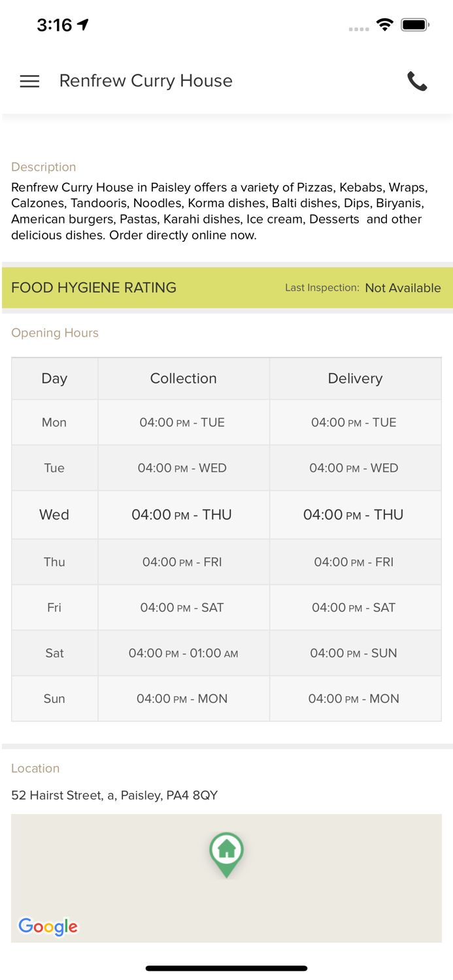Tap the Renfrew Curry House title
Viewport: 453px width, 980px height.
click(146, 81)
